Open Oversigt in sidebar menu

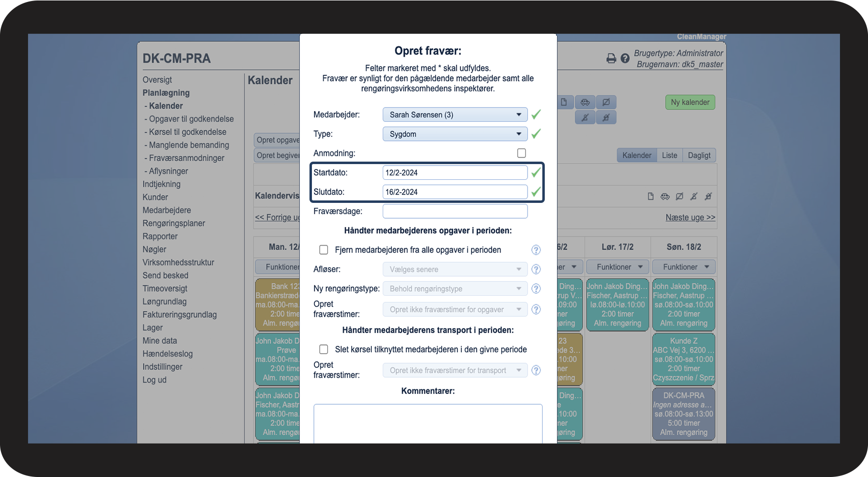pos(157,80)
